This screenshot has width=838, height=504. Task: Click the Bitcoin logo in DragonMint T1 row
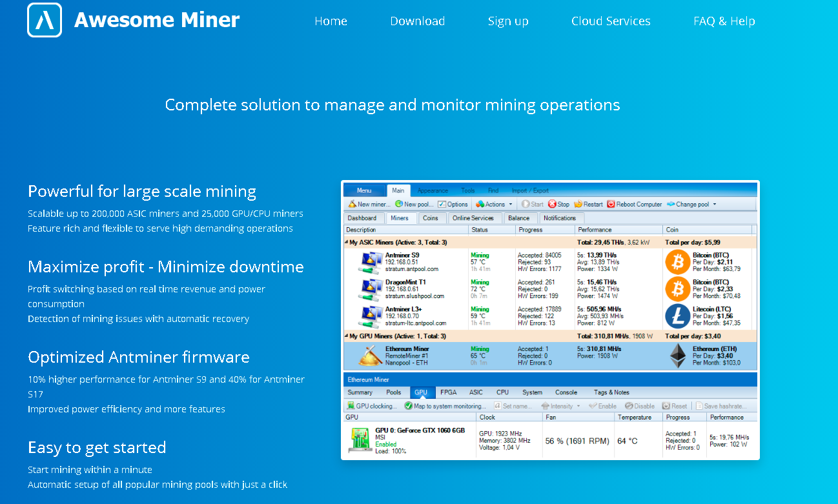[x=677, y=289]
